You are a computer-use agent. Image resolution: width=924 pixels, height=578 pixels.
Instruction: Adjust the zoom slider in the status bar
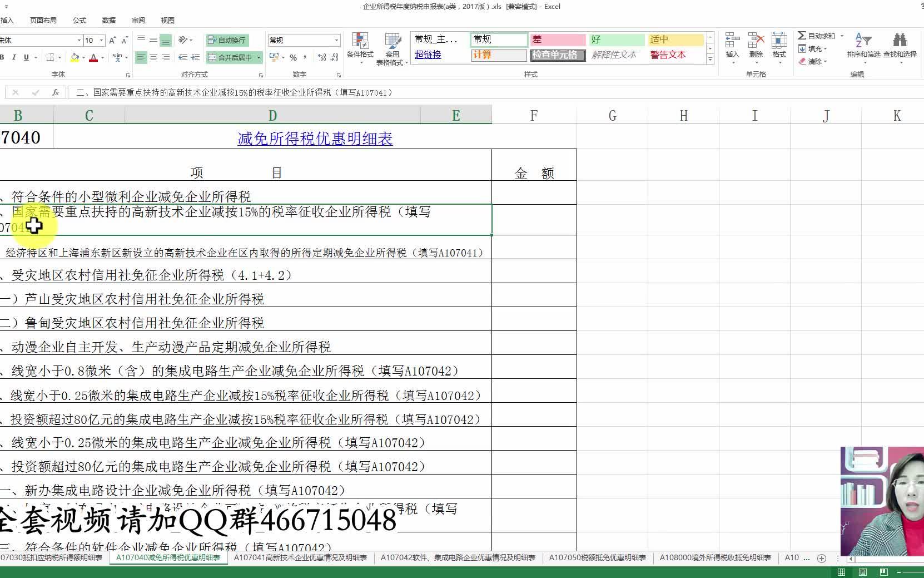click(912, 571)
